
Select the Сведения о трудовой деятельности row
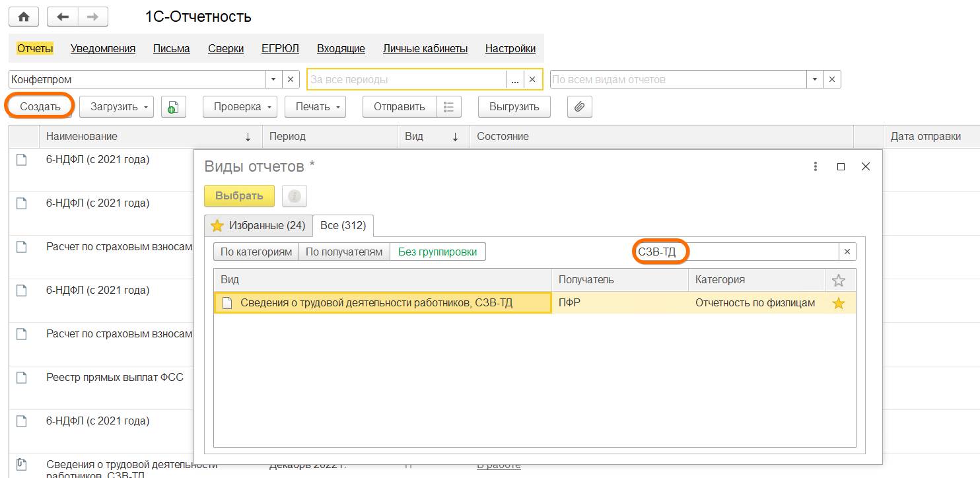click(383, 303)
